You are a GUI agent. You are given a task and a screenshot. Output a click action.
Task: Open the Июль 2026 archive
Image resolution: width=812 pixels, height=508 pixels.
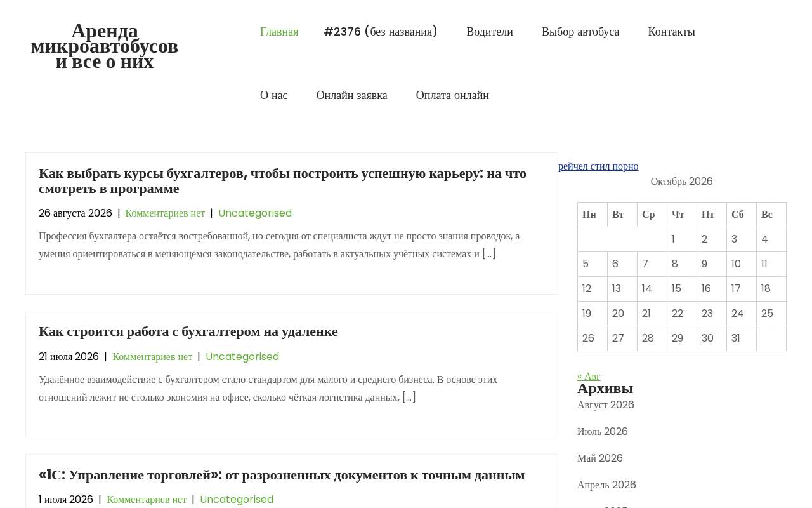click(x=603, y=432)
